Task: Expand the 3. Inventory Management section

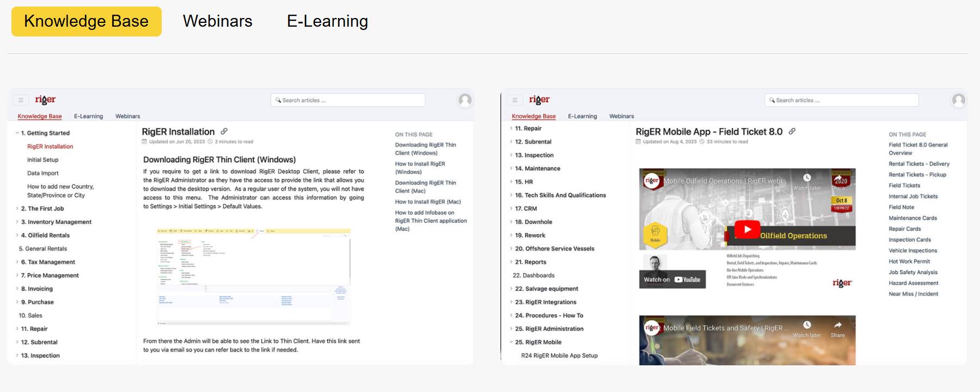Action: pos(17,222)
